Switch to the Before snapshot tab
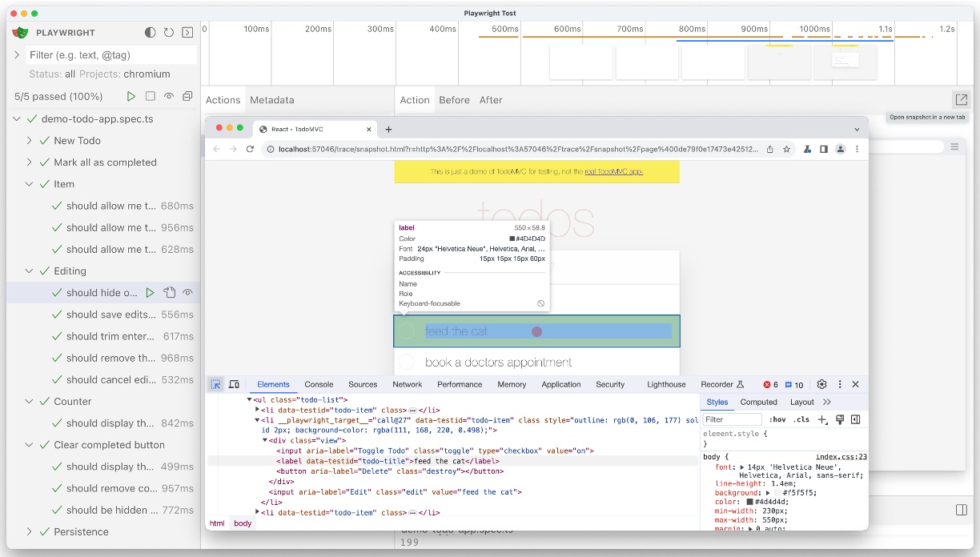This screenshot has height=557, width=980. coord(454,100)
